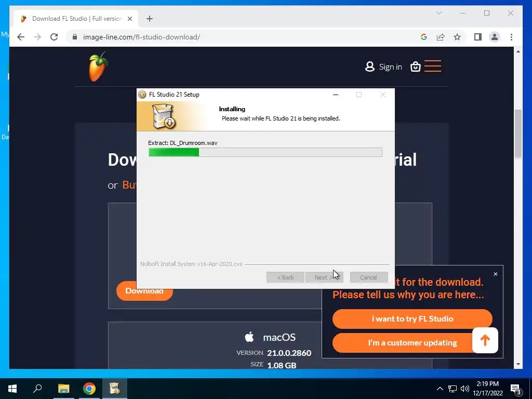Click the installation progress bar

coord(265,152)
